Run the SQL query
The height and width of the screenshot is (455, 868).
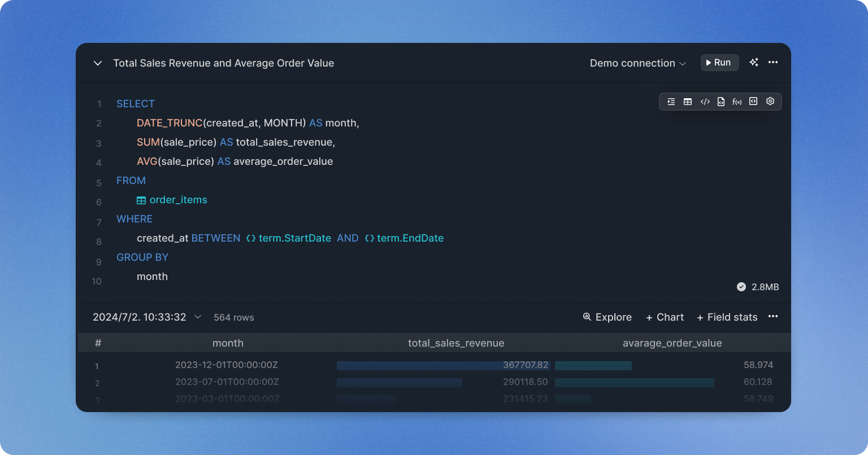[x=719, y=63]
